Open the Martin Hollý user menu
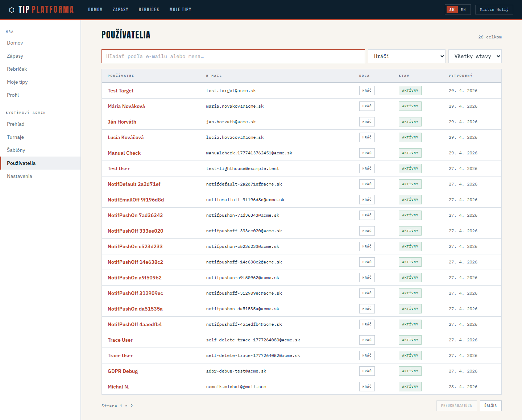 [x=494, y=10]
